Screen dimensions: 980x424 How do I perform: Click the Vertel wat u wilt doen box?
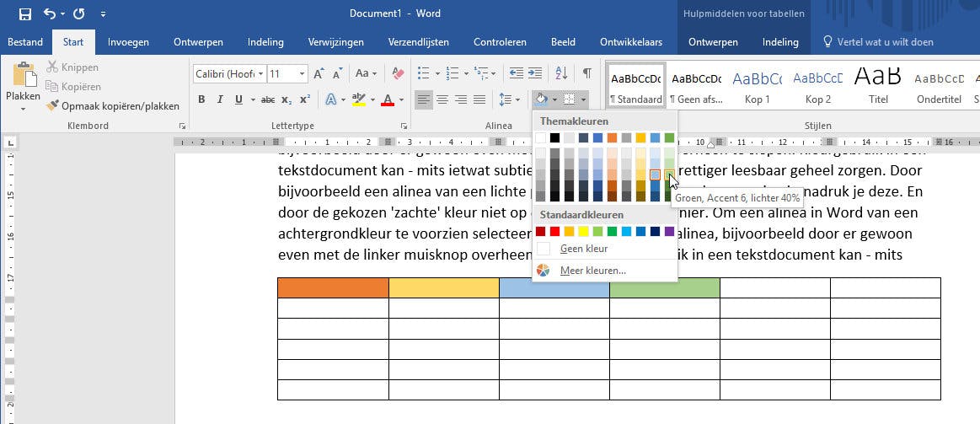[878, 42]
